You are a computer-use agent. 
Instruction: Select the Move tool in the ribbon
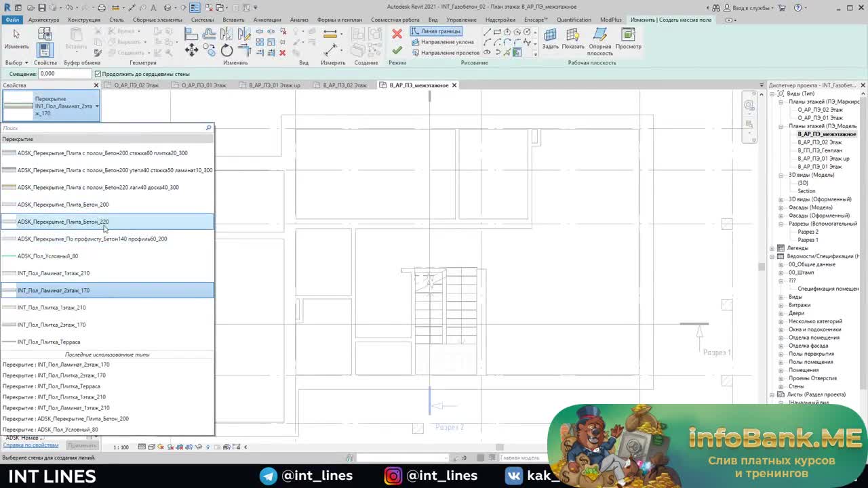pos(192,50)
